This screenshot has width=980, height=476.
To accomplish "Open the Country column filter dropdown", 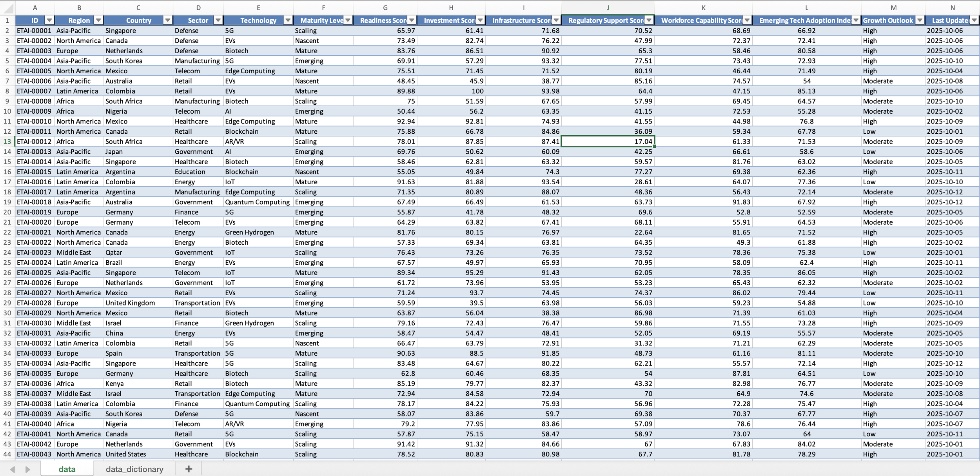I will 167,20.
